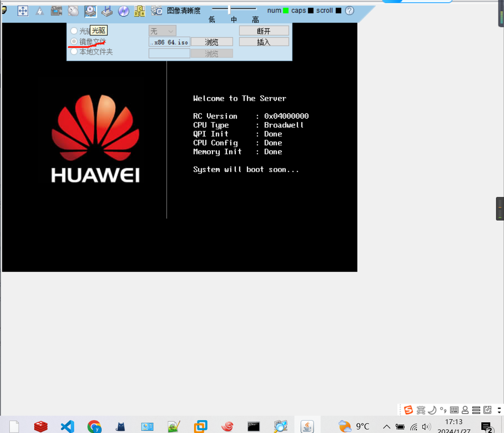Toggle the 英 language mode in IME bar

(x=421, y=410)
